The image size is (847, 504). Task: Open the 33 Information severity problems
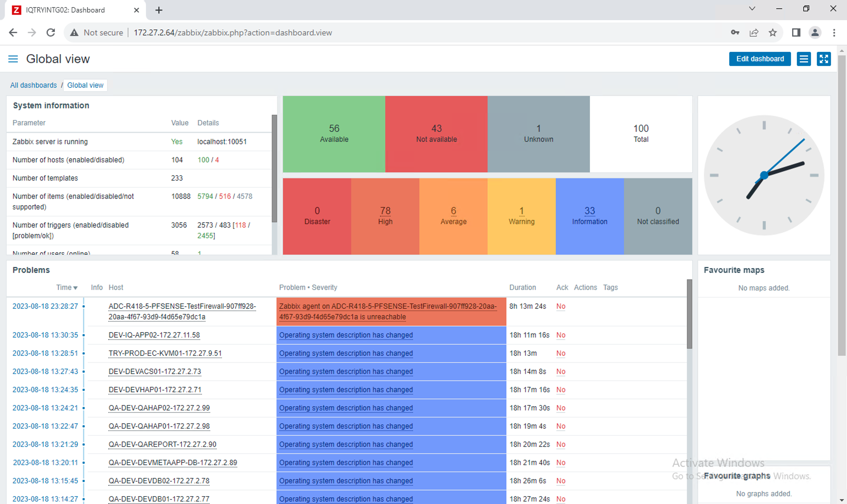pos(590,211)
